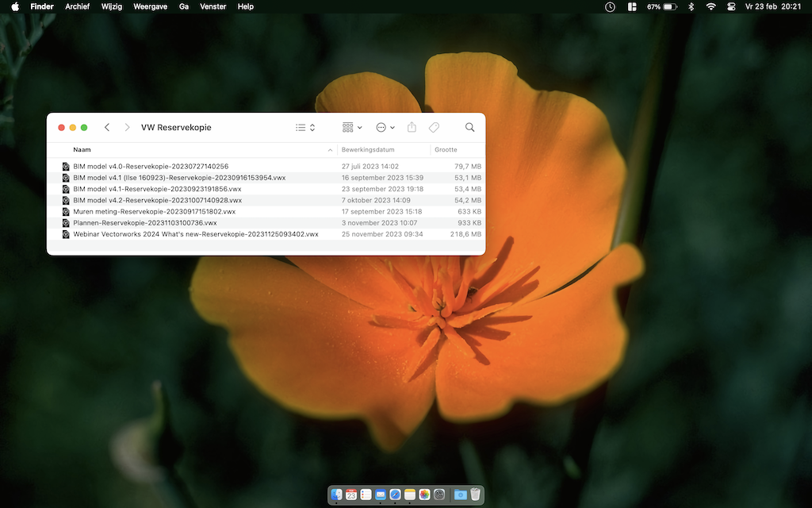Toggle sort direction arrow in Naam column

330,150
